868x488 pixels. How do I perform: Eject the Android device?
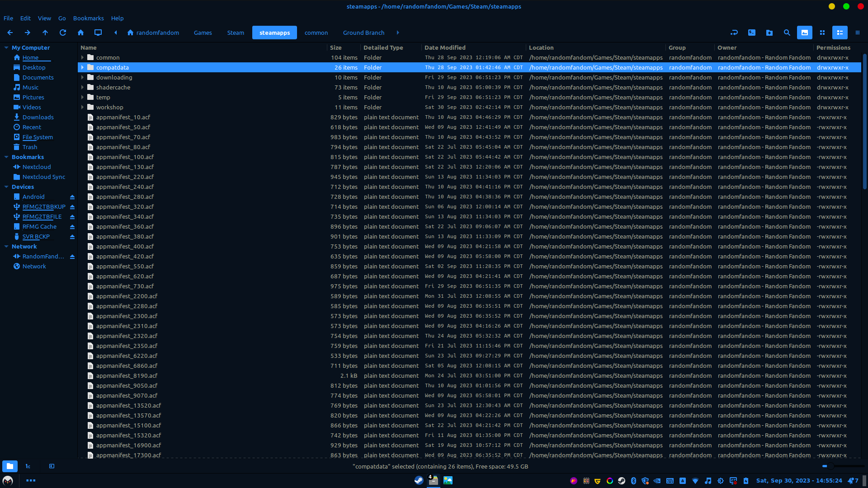[72, 197]
